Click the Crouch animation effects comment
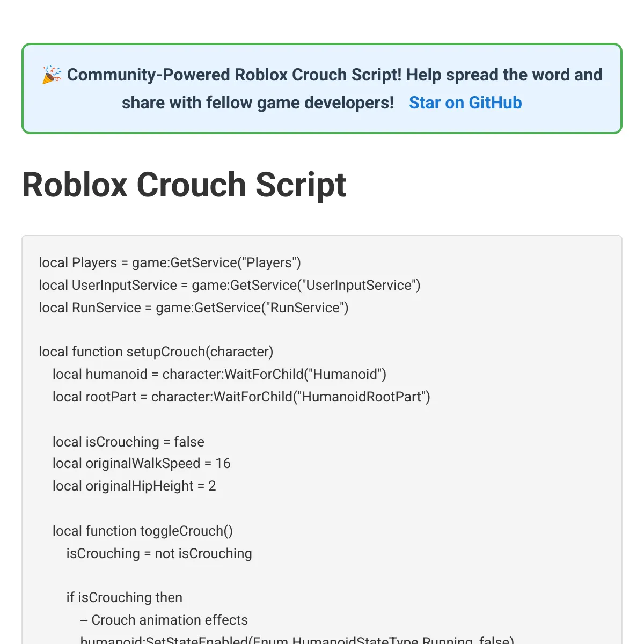 click(164, 620)
